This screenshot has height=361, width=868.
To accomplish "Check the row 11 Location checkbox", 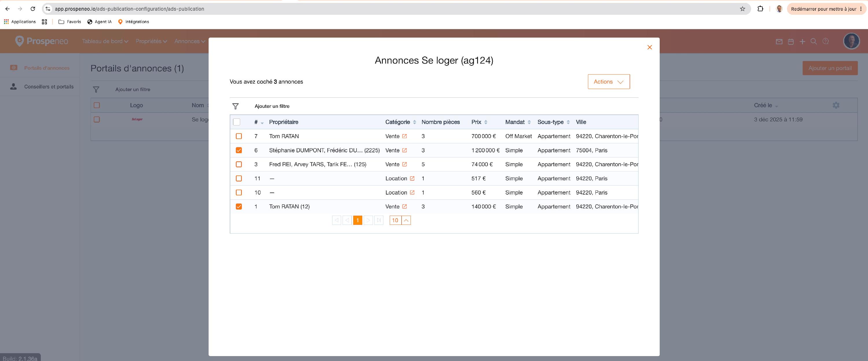I will [x=239, y=179].
